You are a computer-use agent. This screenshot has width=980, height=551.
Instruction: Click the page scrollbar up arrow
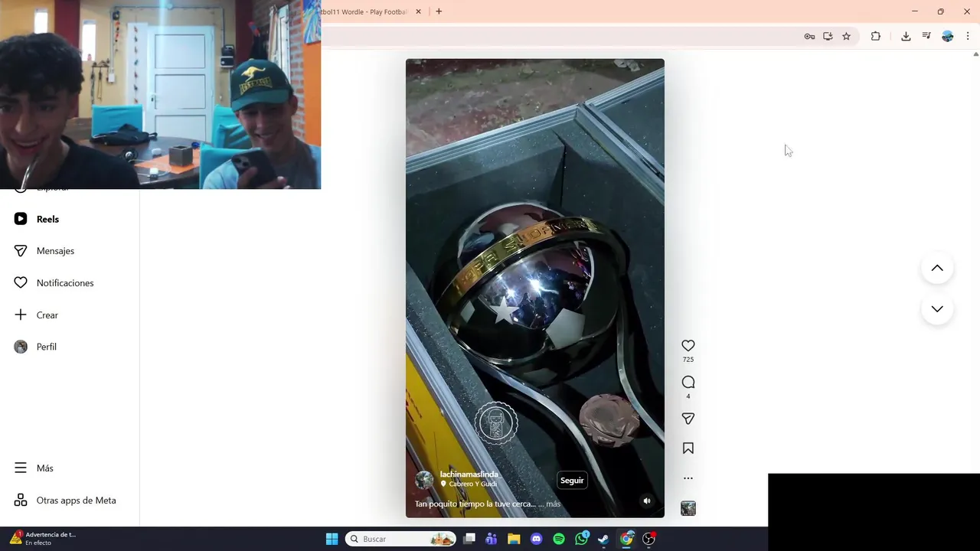(975, 54)
